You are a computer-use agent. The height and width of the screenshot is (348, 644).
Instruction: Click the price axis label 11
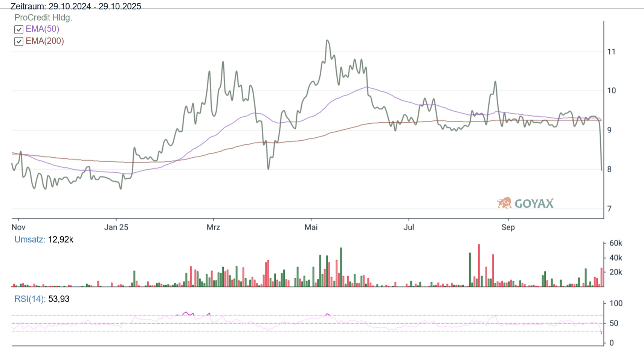click(x=611, y=52)
